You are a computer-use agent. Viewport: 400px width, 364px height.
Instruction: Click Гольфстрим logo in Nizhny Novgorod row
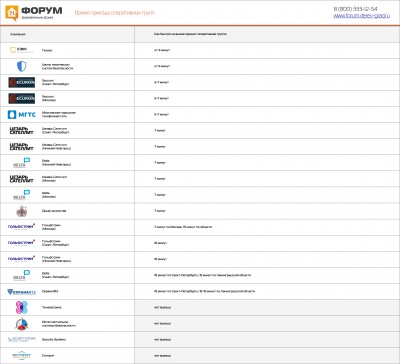22,258
